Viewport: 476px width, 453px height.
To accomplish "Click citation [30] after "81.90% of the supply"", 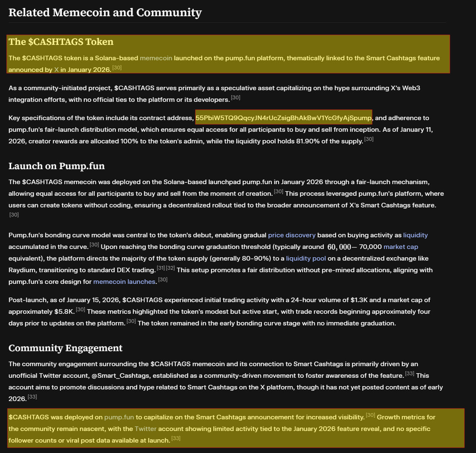I will [369, 139].
